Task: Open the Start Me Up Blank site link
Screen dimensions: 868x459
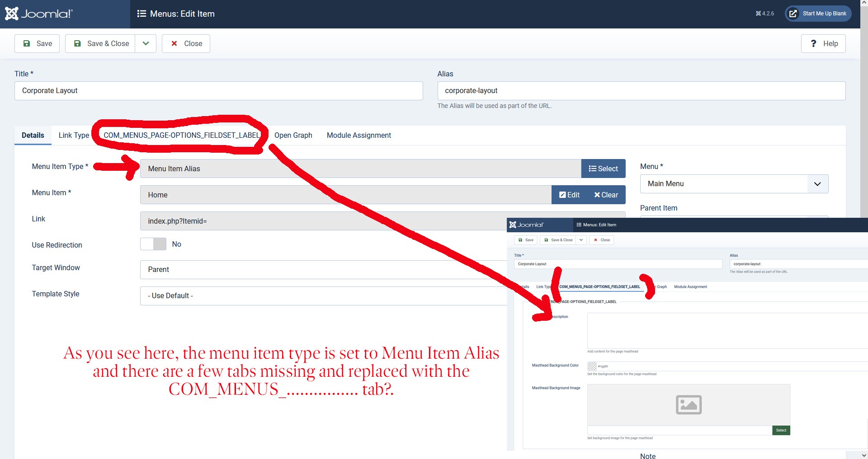Action: pyautogui.click(x=818, y=14)
